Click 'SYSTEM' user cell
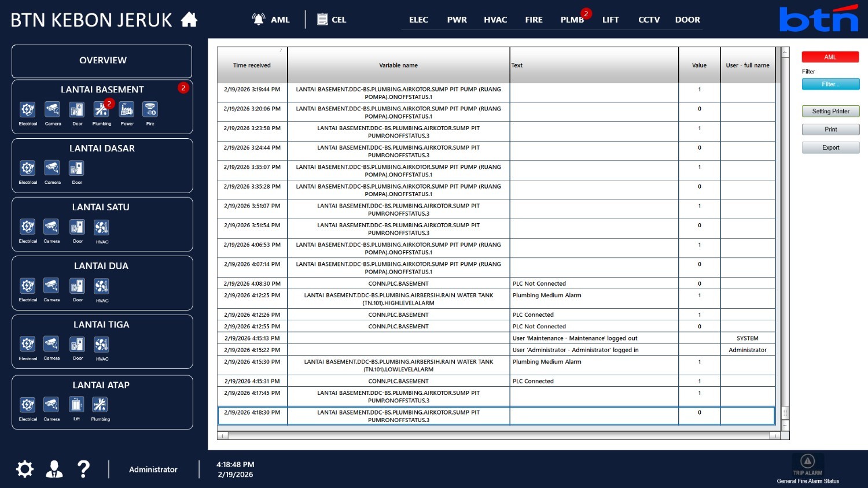The image size is (868, 488). click(x=748, y=338)
